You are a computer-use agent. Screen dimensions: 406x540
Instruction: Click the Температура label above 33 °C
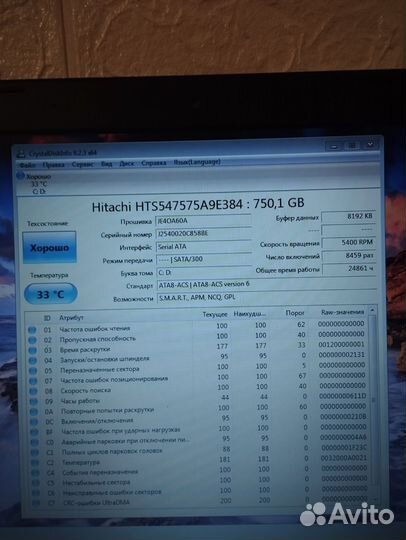49,276
